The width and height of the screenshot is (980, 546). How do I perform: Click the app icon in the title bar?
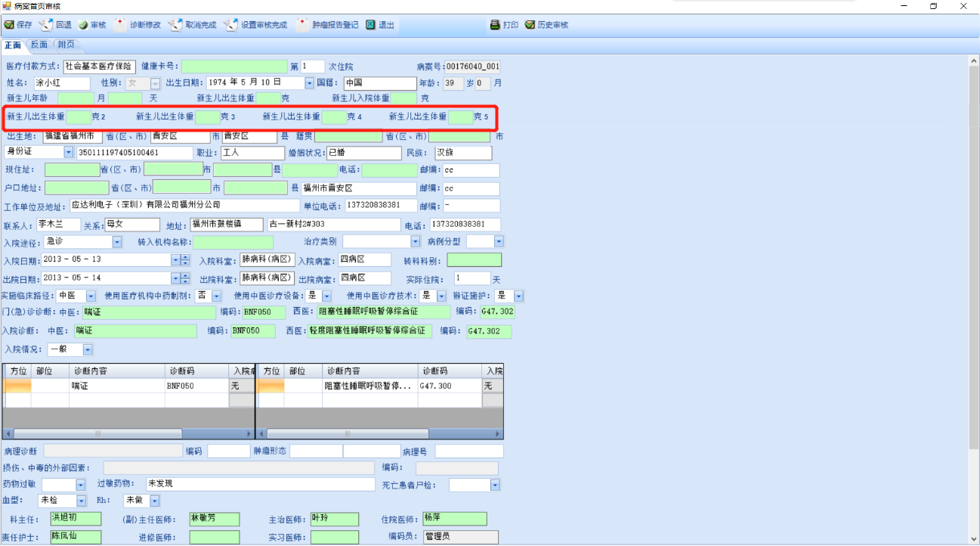click(x=7, y=6)
